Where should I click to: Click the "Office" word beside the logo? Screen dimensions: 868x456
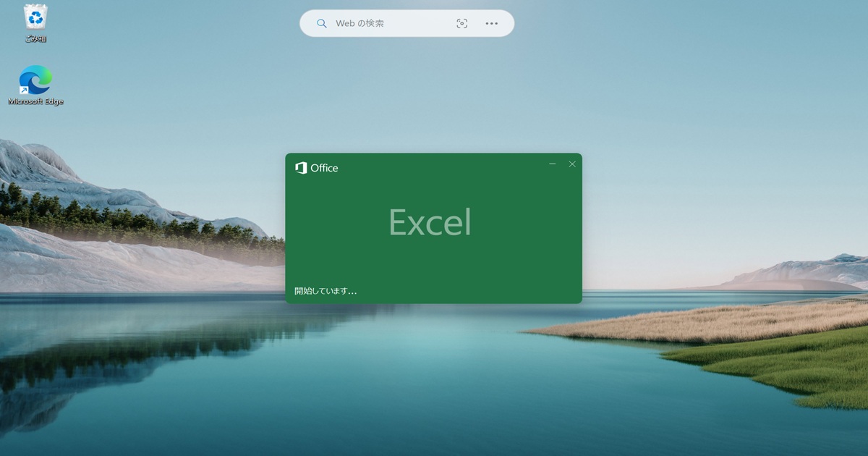tap(324, 168)
